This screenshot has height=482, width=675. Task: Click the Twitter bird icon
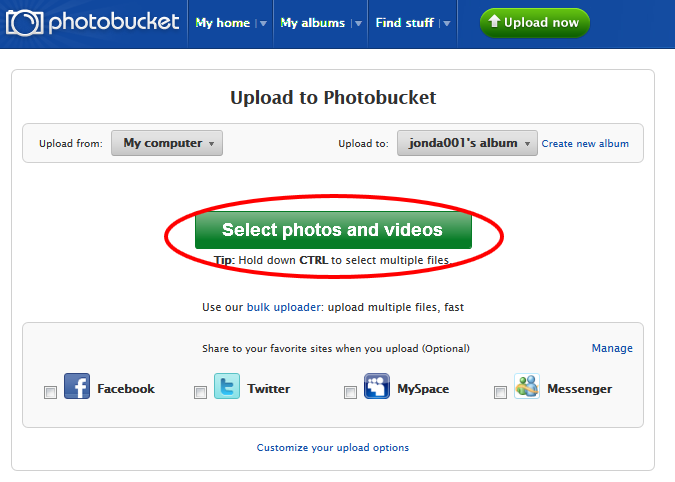pyautogui.click(x=227, y=386)
